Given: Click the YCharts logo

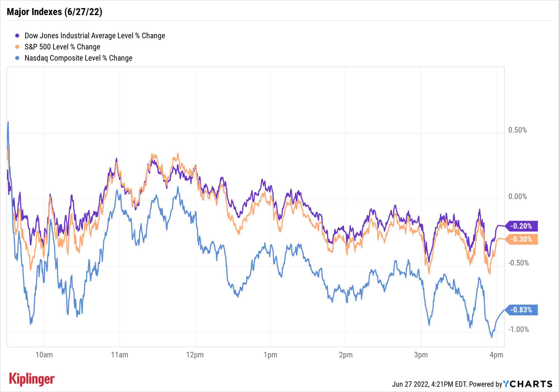Looking at the screenshot, I should point(527,384).
